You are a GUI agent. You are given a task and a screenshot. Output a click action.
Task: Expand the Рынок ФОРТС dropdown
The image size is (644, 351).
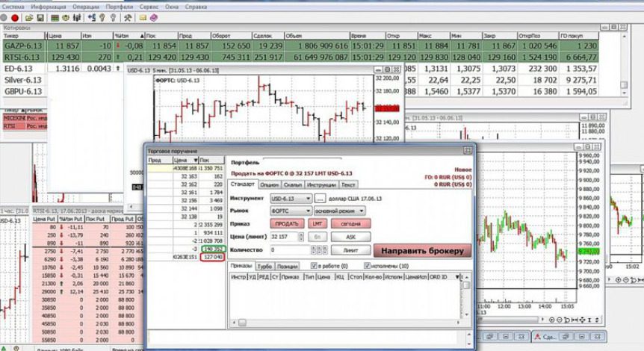tap(291, 211)
